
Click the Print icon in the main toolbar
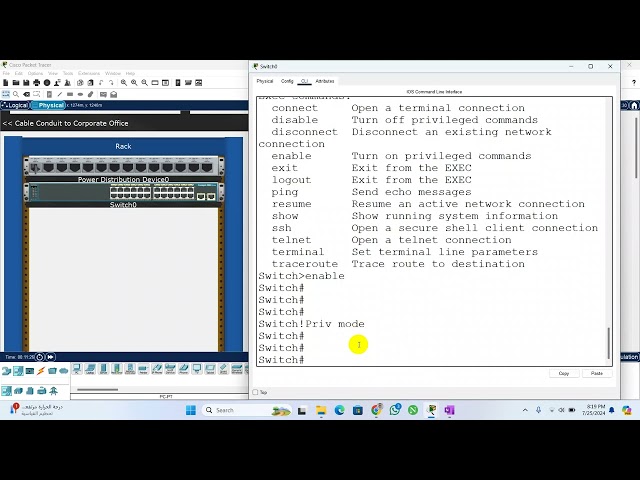point(37,83)
